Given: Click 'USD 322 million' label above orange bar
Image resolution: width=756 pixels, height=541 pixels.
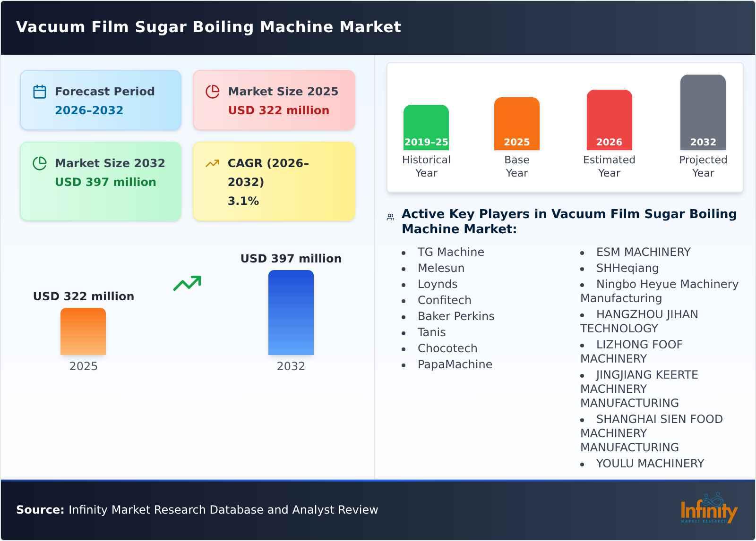Looking at the screenshot, I should [84, 296].
